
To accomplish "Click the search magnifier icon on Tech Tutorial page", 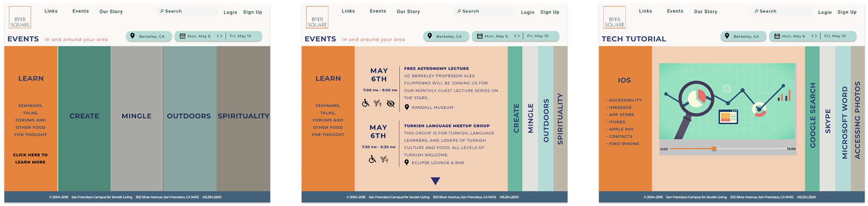I will pyautogui.click(x=756, y=11).
